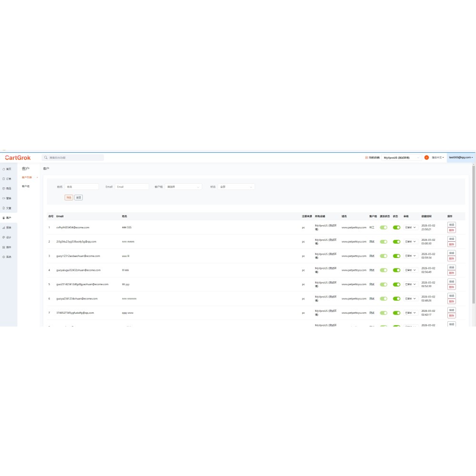
Task: Toggle 状态 switch for cvfhyfr655454@ecome.com
Action: coord(397,228)
